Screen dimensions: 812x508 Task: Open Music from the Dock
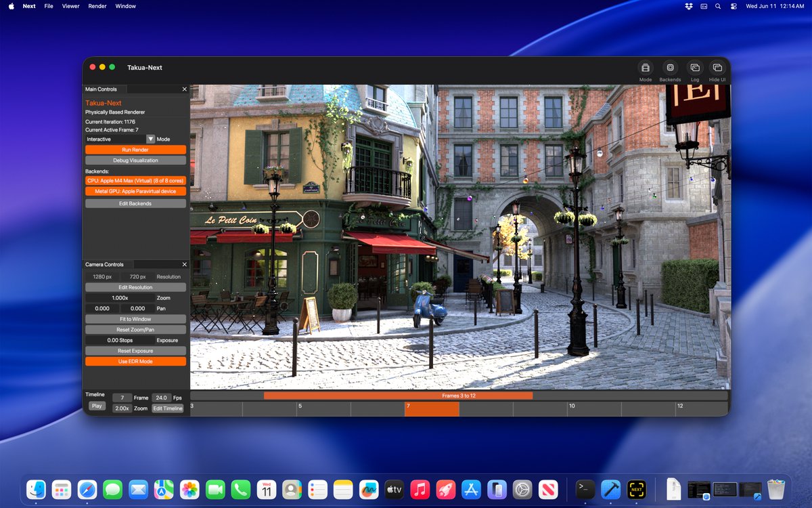(x=420, y=489)
